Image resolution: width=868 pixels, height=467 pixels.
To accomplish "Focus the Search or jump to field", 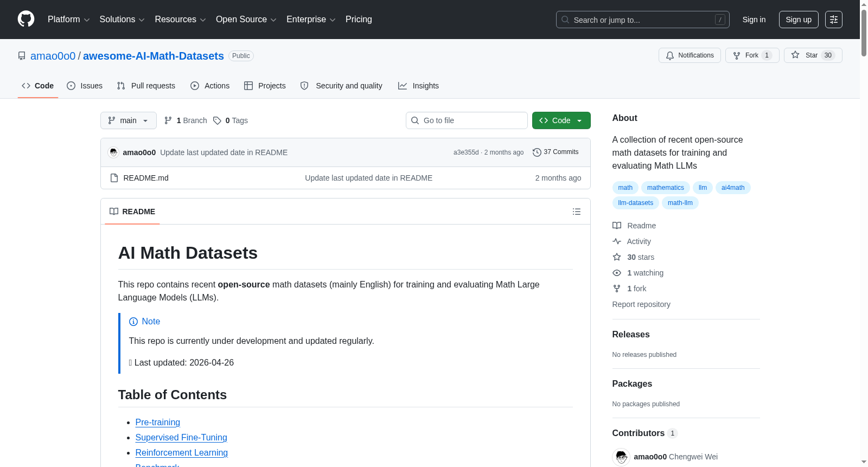I will point(642,20).
